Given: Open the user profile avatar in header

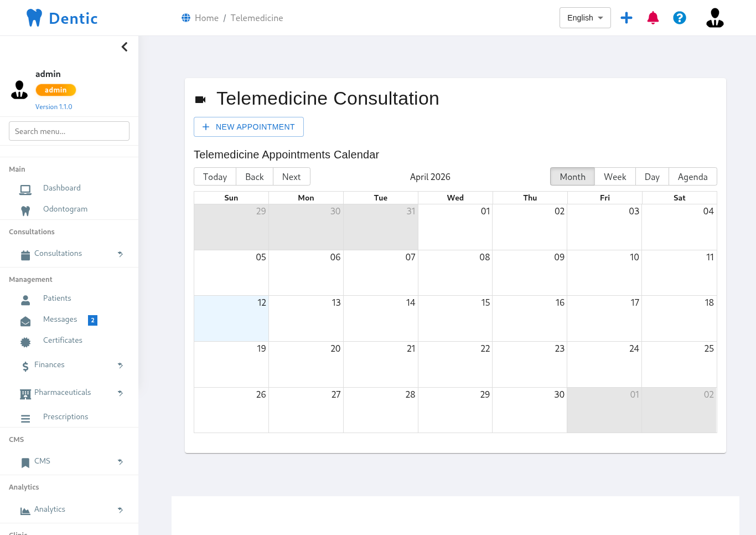Looking at the screenshot, I should pos(714,18).
